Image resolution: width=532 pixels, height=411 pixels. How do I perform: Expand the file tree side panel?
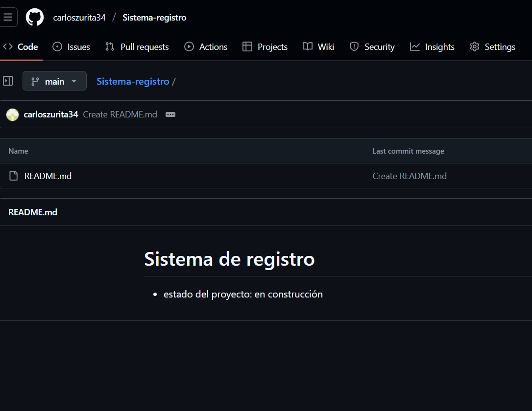(x=8, y=81)
